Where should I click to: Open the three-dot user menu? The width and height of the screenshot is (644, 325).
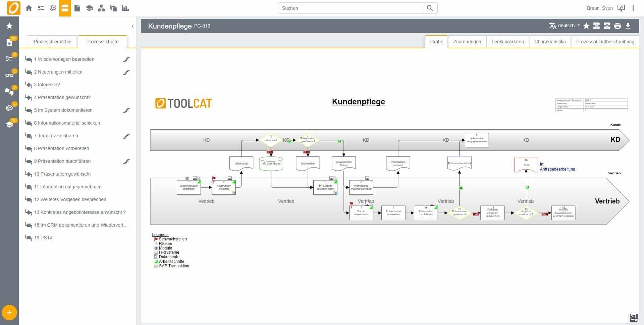click(633, 8)
